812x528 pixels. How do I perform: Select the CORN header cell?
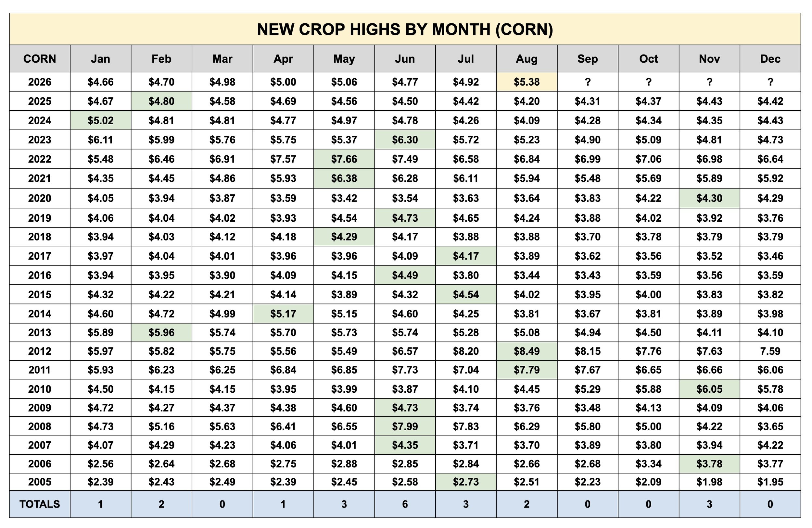(x=40, y=59)
